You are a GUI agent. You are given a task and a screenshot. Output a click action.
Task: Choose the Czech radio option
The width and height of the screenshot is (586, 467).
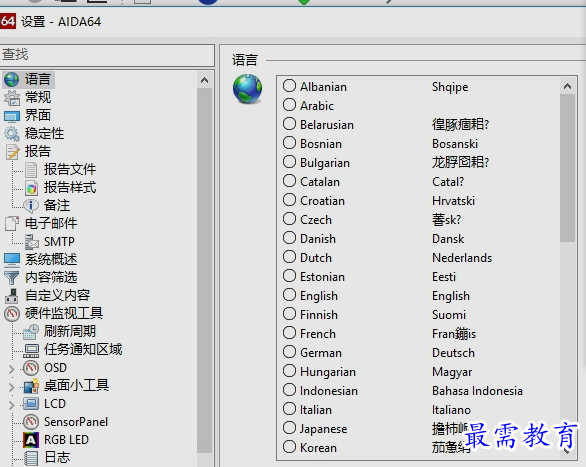[289, 219]
